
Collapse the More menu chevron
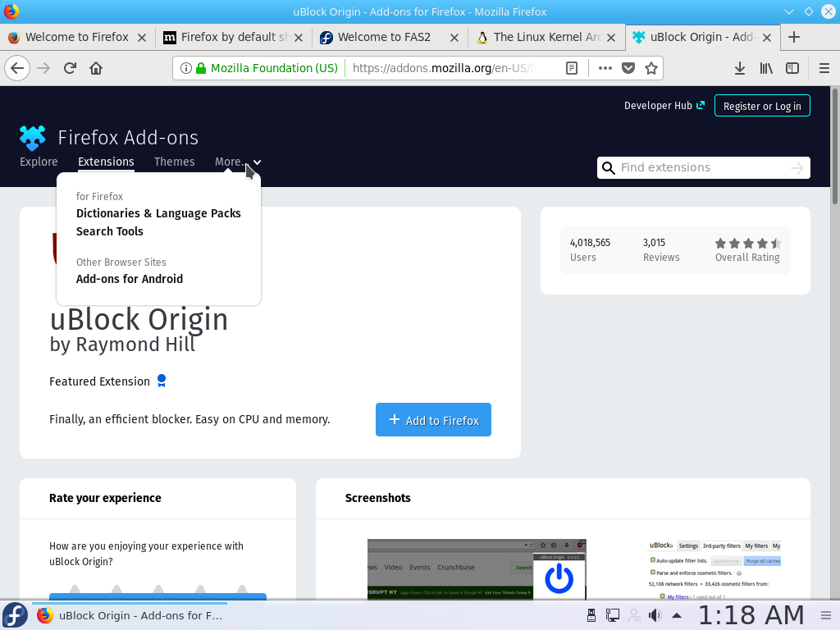pos(257,162)
